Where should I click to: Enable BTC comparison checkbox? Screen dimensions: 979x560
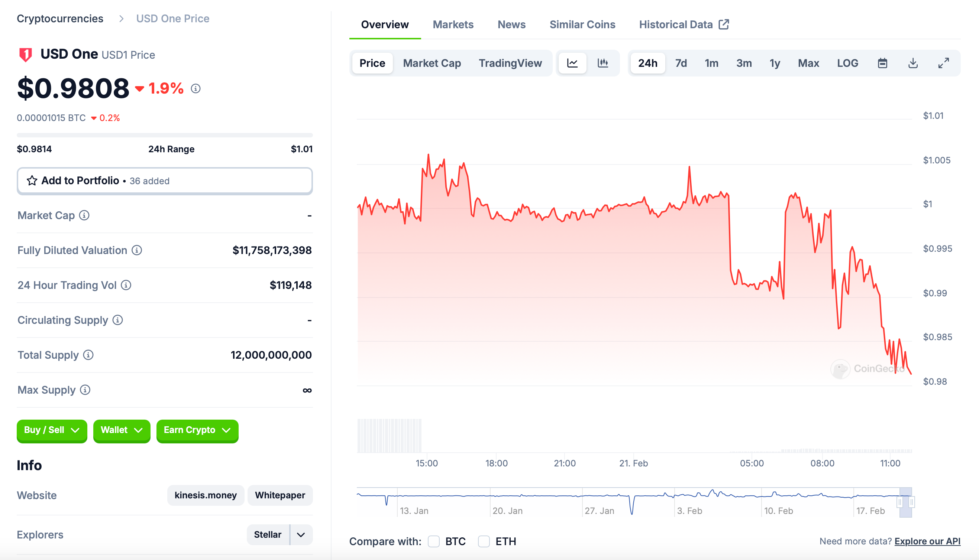434,541
